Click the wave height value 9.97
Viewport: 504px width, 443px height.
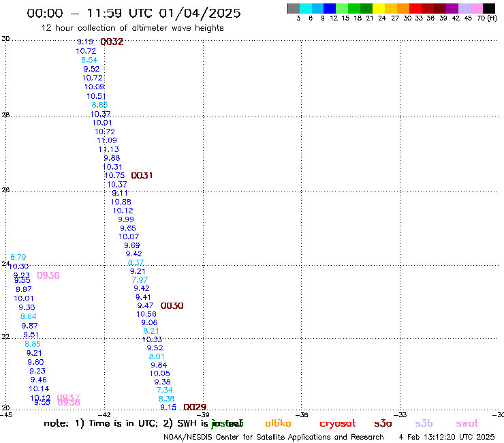[x=24, y=290]
